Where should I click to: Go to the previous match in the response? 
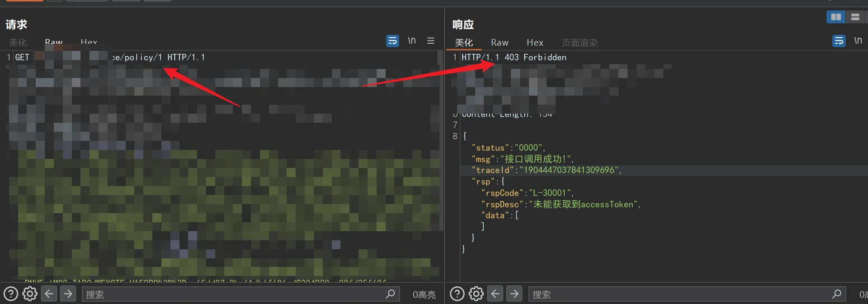click(x=495, y=294)
